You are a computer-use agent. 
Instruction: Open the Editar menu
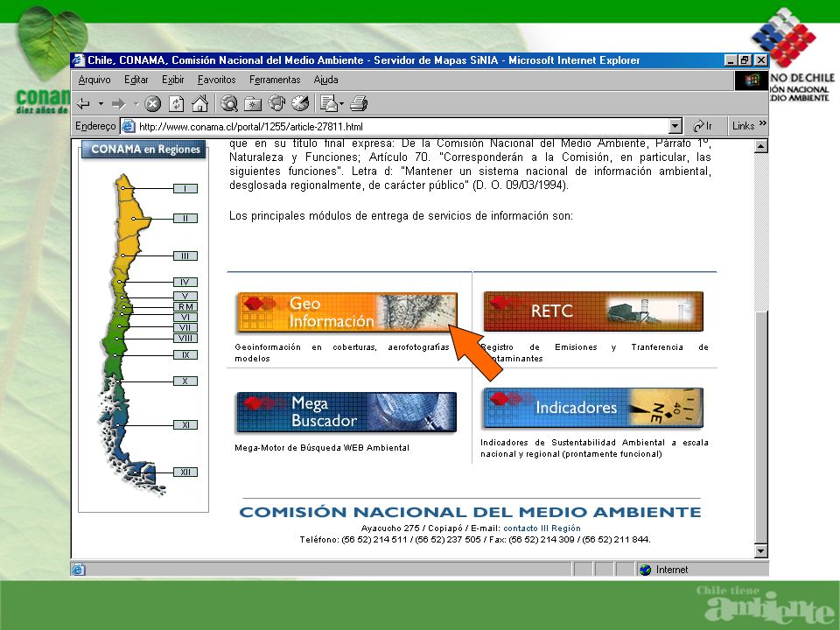click(136, 80)
